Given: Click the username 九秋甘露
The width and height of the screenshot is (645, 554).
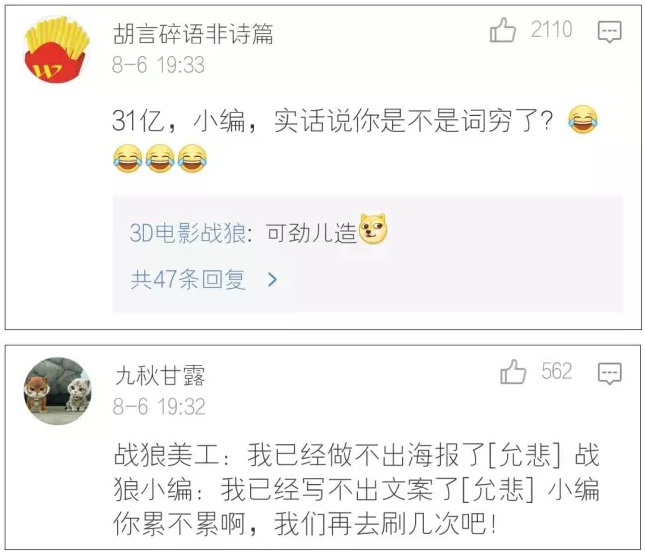Looking at the screenshot, I should (160, 375).
